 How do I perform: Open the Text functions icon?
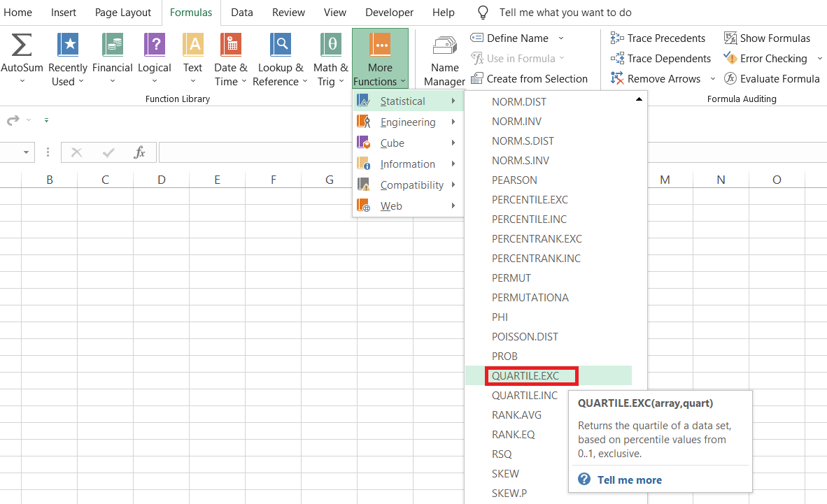click(192, 45)
